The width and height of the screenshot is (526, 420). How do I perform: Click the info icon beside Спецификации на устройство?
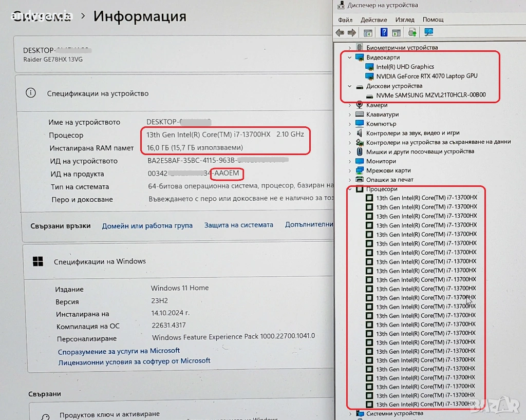(x=31, y=93)
